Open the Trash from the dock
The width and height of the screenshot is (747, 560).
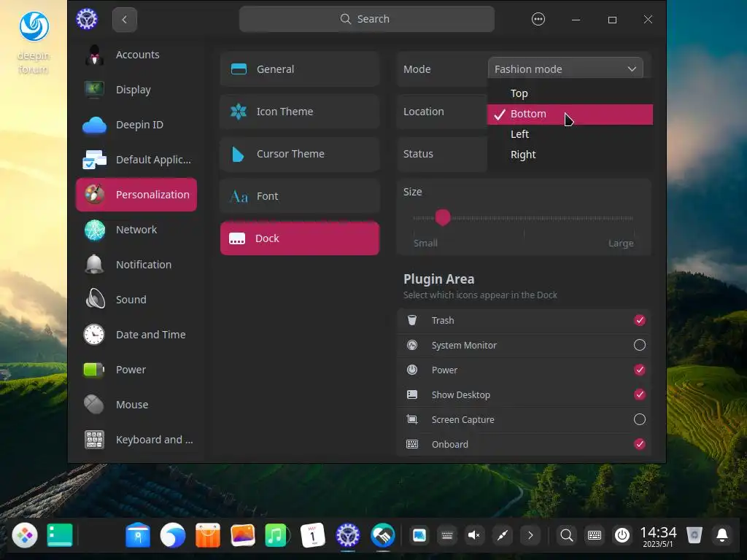694,535
